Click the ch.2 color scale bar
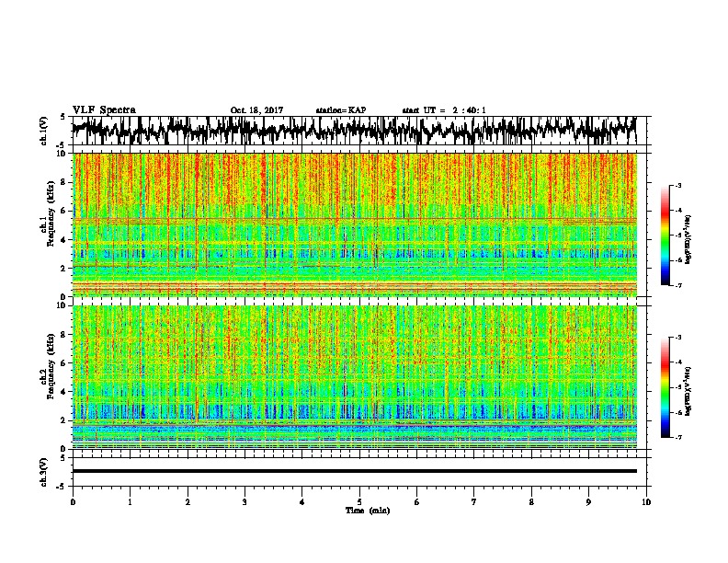The image size is (728, 563). click(x=665, y=387)
